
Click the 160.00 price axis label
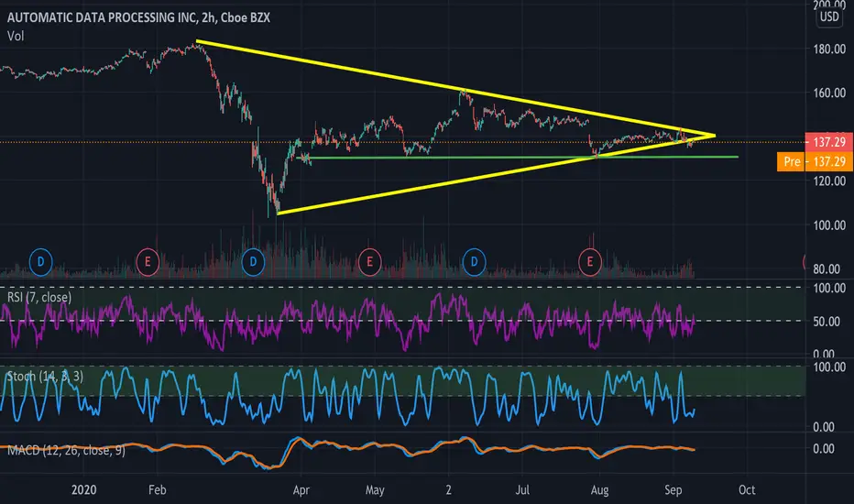click(x=829, y=93)
